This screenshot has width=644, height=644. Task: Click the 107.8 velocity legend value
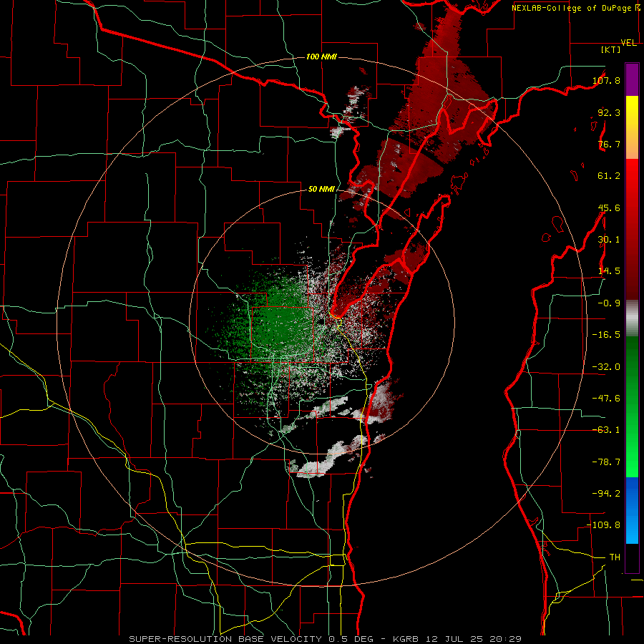pyautogui.click(x=607, y=80)
